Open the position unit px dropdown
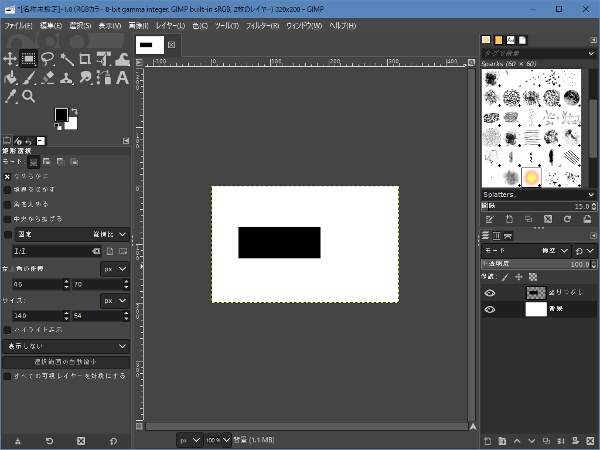 pos(115,269)
